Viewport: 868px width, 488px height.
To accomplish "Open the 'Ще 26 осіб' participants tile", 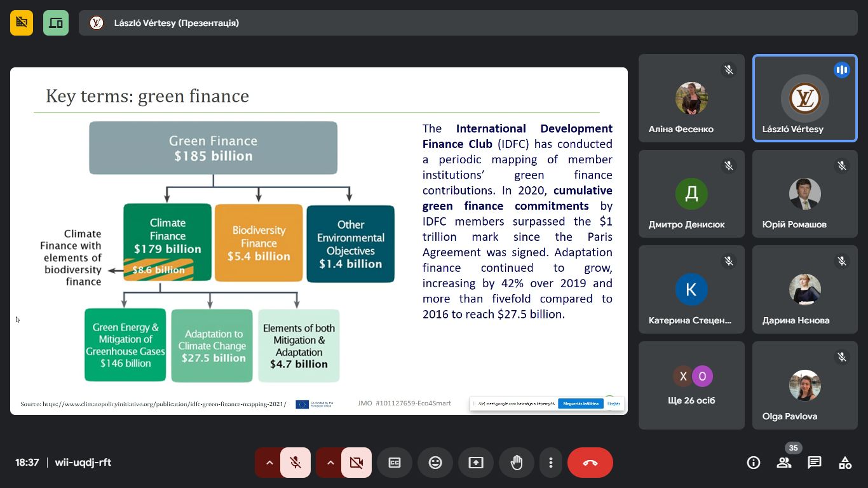I will (691, 386).
